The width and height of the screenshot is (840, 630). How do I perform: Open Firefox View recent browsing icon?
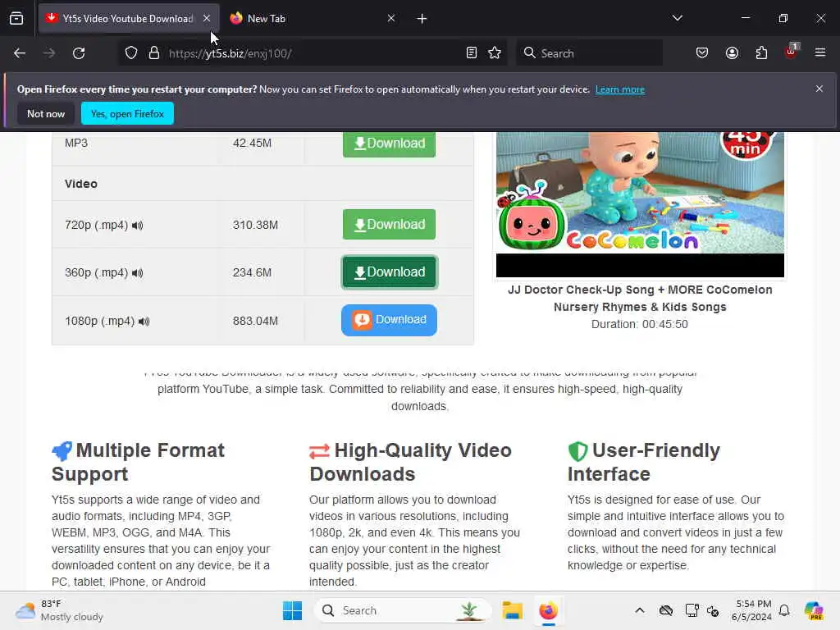pyautogui.click(x=16, y=19)
